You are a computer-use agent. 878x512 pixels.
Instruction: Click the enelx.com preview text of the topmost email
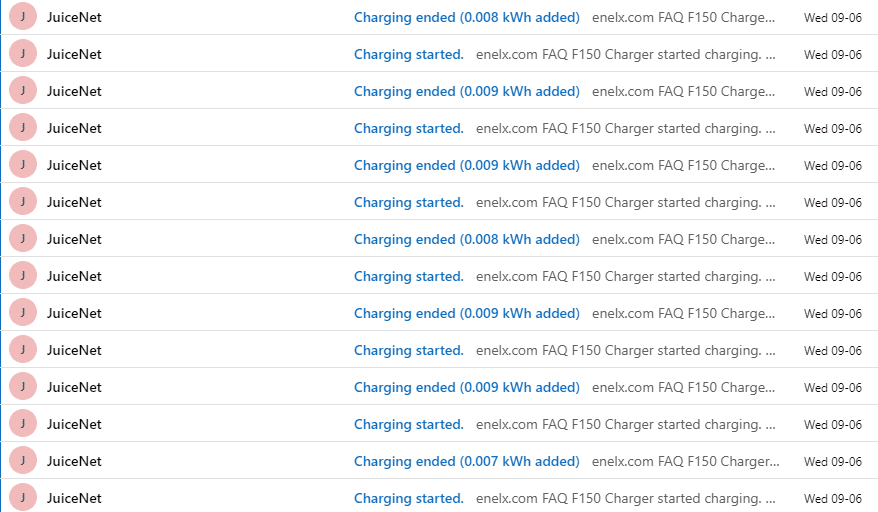pos(683,17)
